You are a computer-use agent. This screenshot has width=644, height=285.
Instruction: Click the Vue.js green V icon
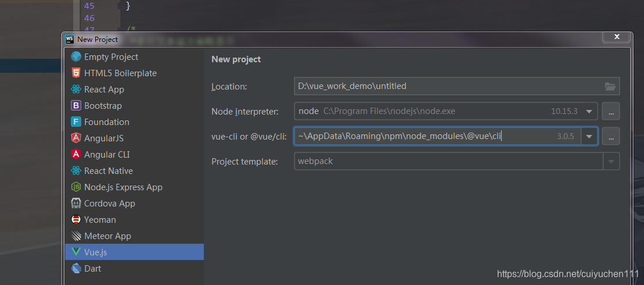tap(76, 252)
